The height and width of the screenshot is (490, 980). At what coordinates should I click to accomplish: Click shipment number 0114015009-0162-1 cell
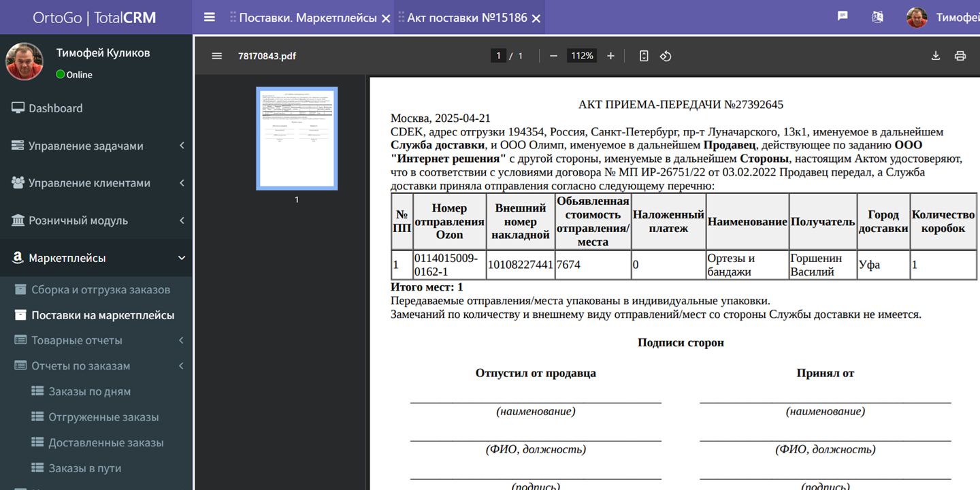(448, 265)
